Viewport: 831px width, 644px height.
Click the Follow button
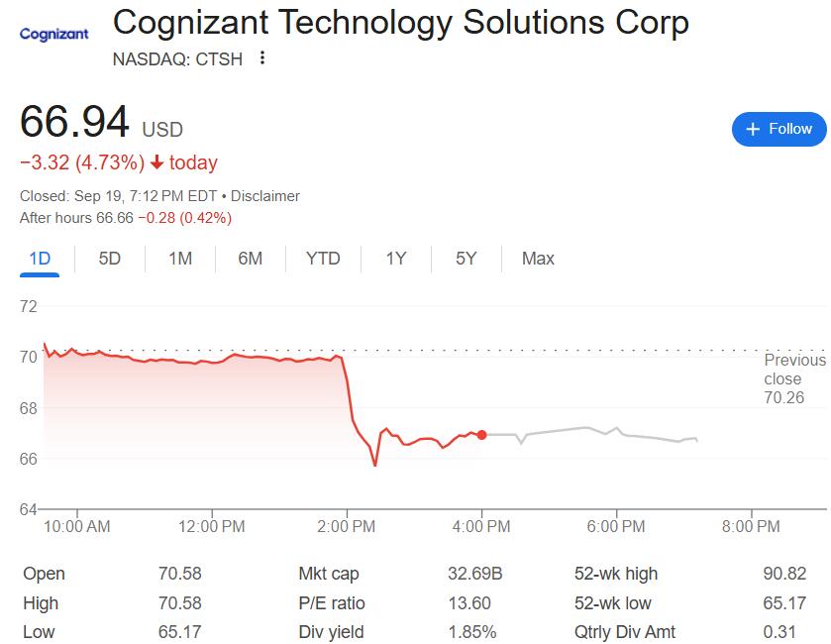[x=779, y=129]
